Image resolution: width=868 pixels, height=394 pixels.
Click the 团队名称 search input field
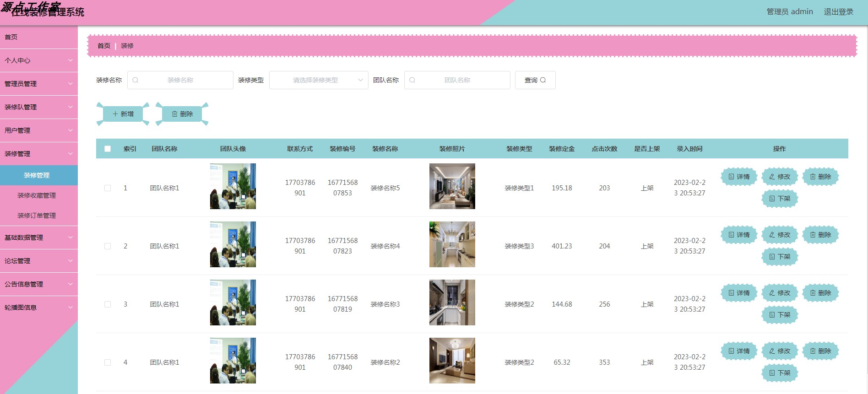click(457, 80)
